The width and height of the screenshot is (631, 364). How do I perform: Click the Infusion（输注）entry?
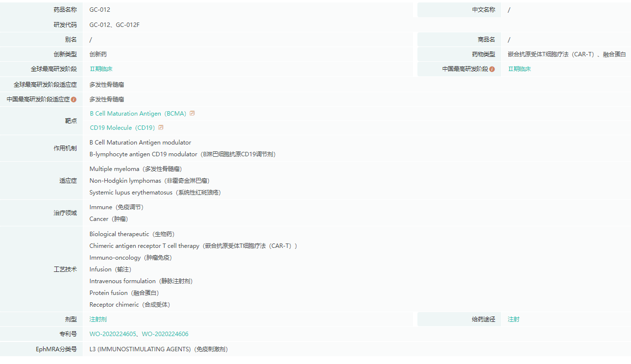point(111,269)
